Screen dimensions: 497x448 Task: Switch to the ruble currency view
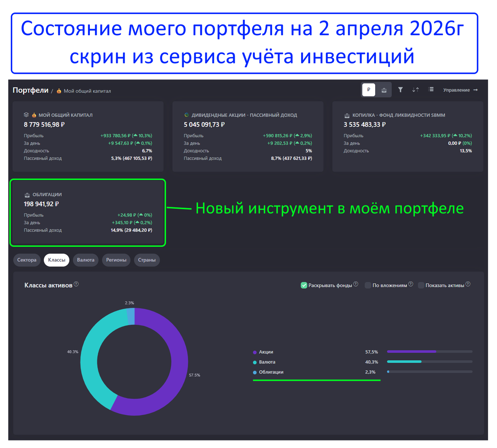coord(369,90)
